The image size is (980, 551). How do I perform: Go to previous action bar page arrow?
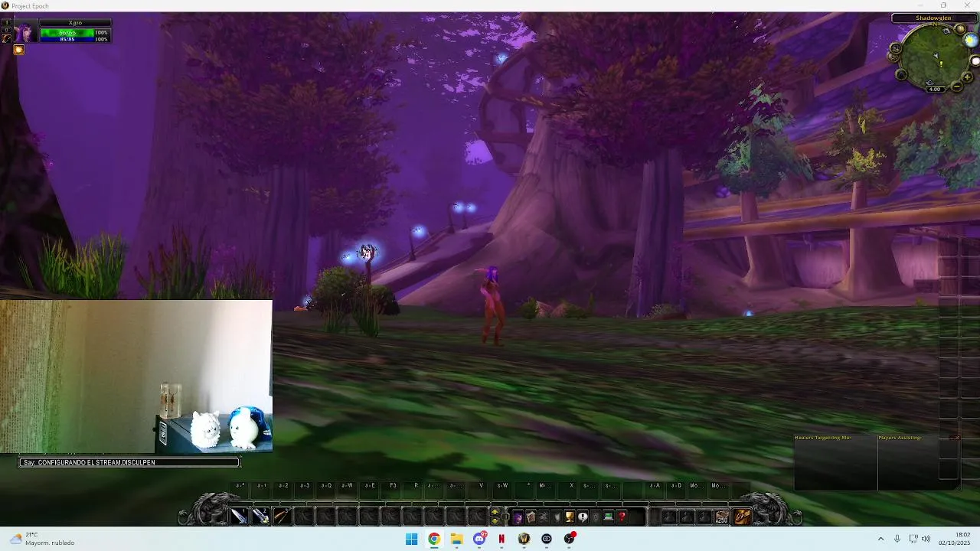coord(495,521)
